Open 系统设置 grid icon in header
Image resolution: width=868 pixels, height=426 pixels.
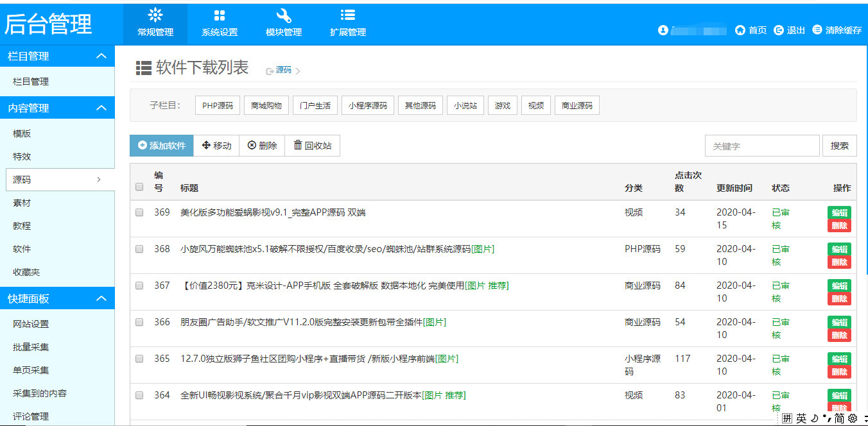click(x=220, y=16)
